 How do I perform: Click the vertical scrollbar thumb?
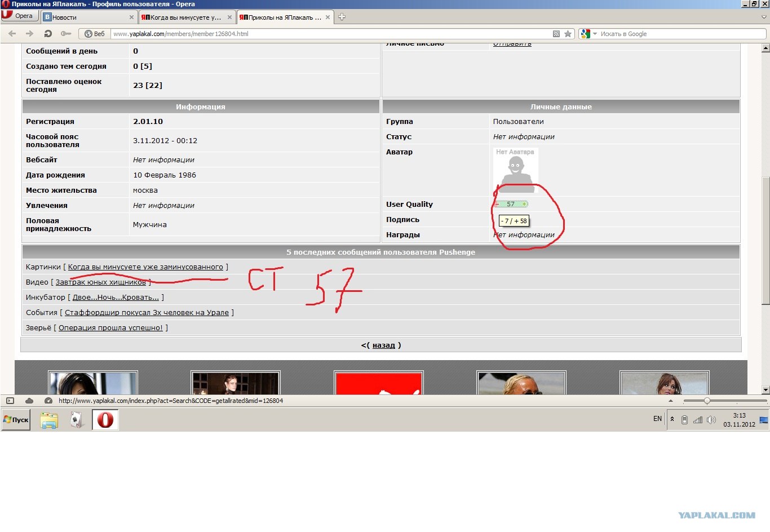(765, 241)
